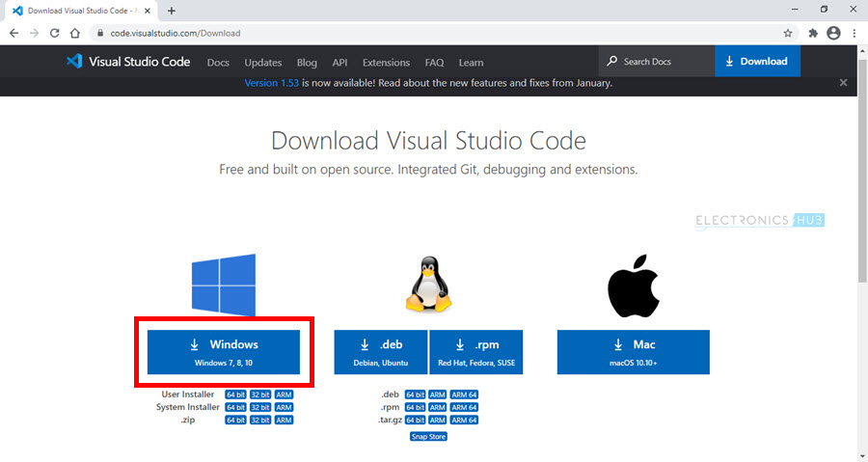Click the .rpm Red Hat download button

476,352
